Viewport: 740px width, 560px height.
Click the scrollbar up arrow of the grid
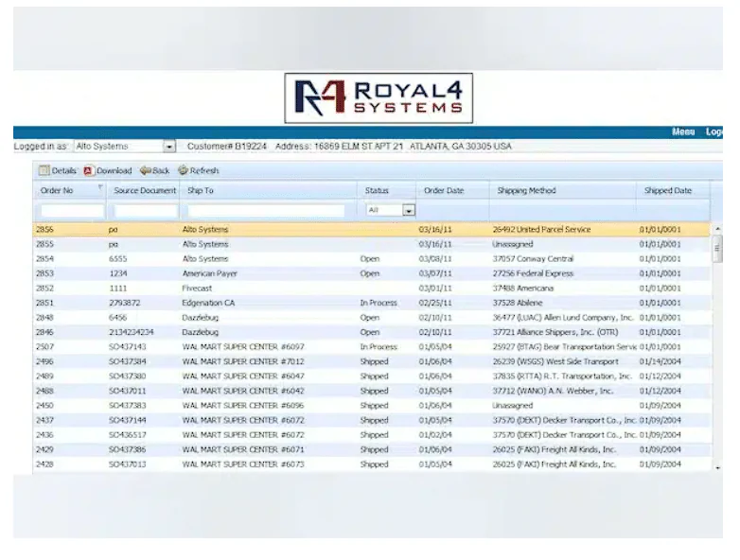717,229
